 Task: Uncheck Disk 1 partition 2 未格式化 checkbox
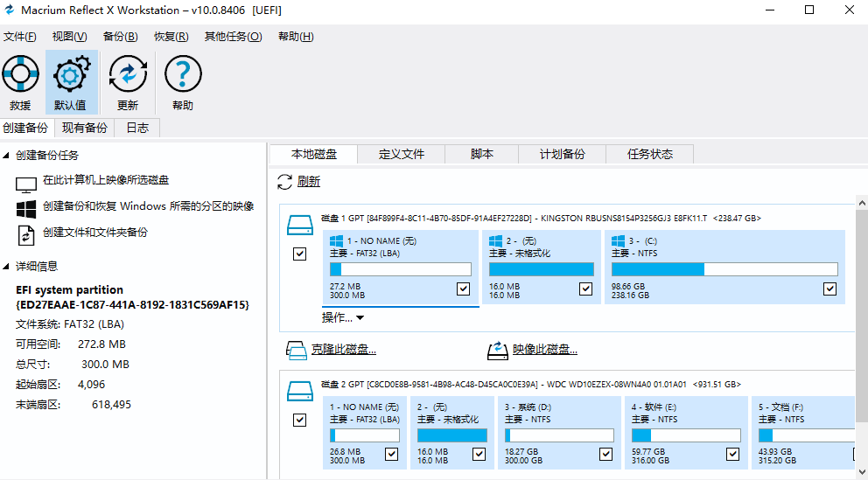click(x=585, y=289)
